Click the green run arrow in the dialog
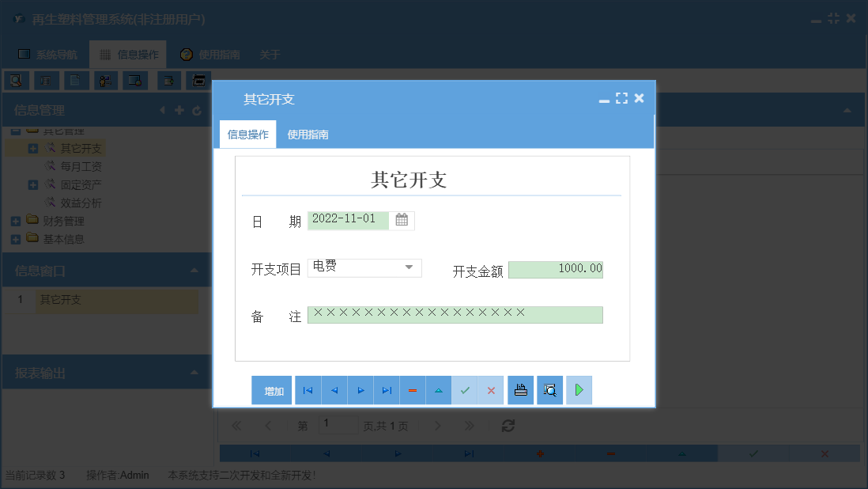Viewport: 868px width, 489px height. click(579, 389)
